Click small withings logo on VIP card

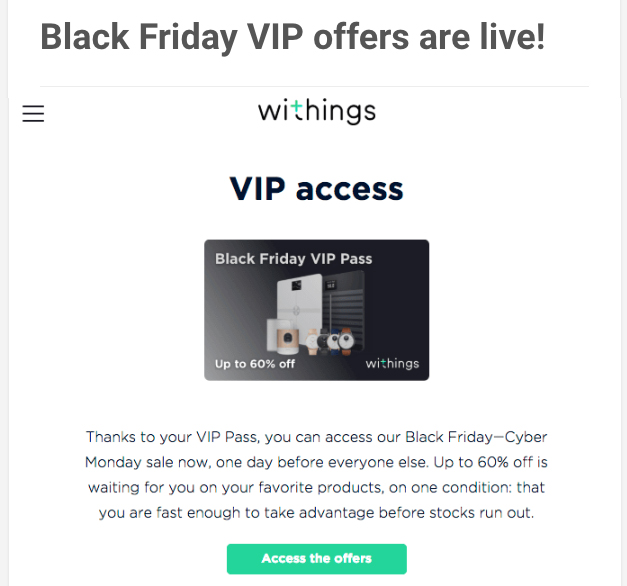[x=392, y=363]
